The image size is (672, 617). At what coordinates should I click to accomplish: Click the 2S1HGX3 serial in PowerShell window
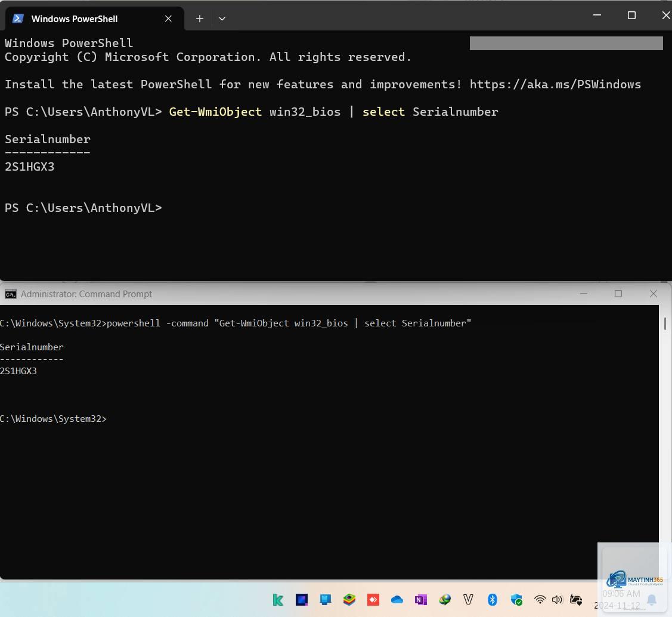point(30,166)
